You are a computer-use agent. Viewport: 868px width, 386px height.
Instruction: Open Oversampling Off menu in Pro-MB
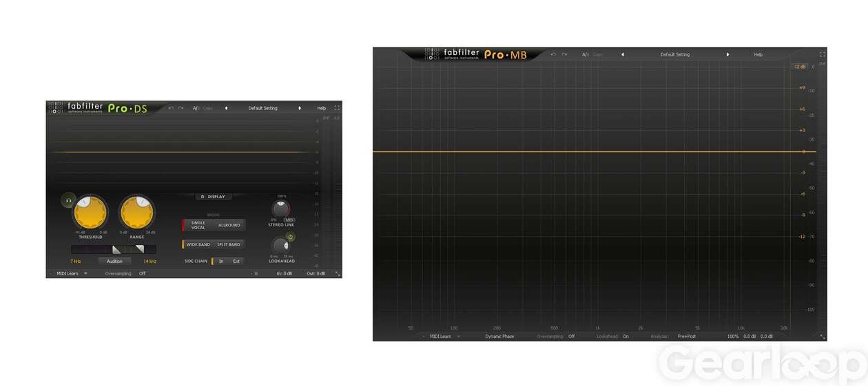[572, 336]
